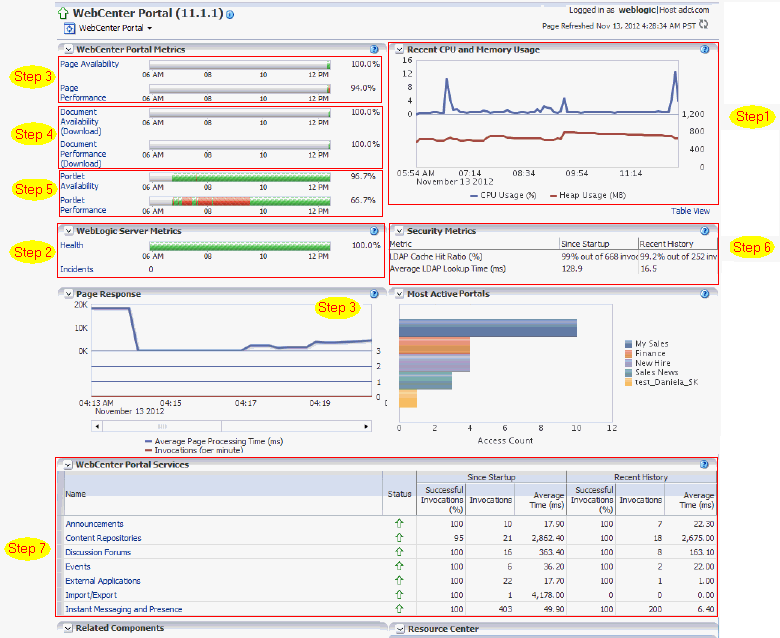Click the Events up status arrow
This screenshot has height=638, width=780.
coord(399,566)
